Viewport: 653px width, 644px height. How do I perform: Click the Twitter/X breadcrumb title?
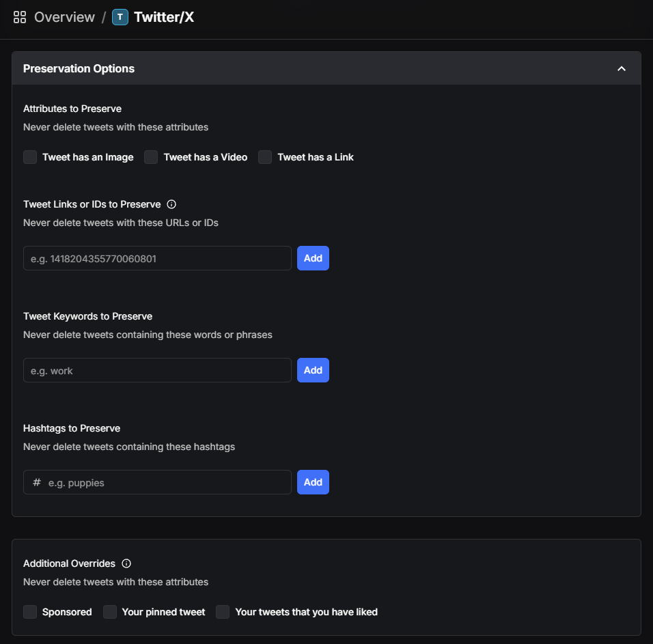(x=164, y=17)
